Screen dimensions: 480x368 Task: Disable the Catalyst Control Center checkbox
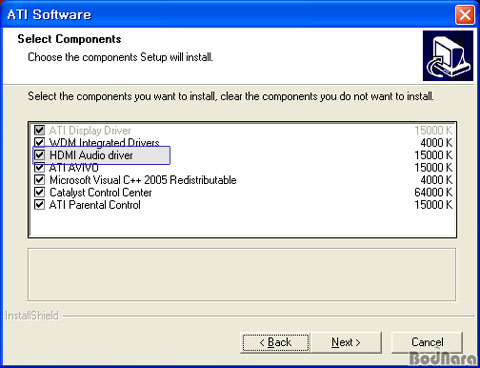[x=39, y=192]
